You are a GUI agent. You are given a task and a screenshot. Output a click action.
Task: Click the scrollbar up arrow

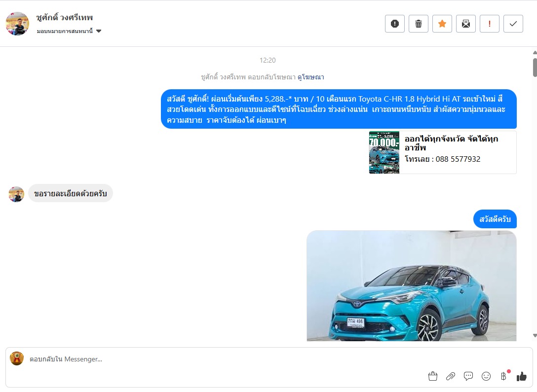(535, 53)
